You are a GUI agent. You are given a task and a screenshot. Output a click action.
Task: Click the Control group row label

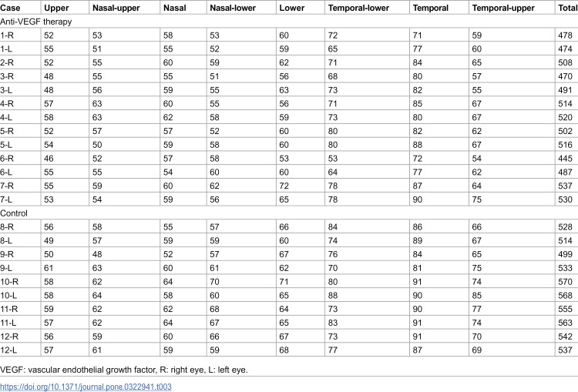coord(14,213)
